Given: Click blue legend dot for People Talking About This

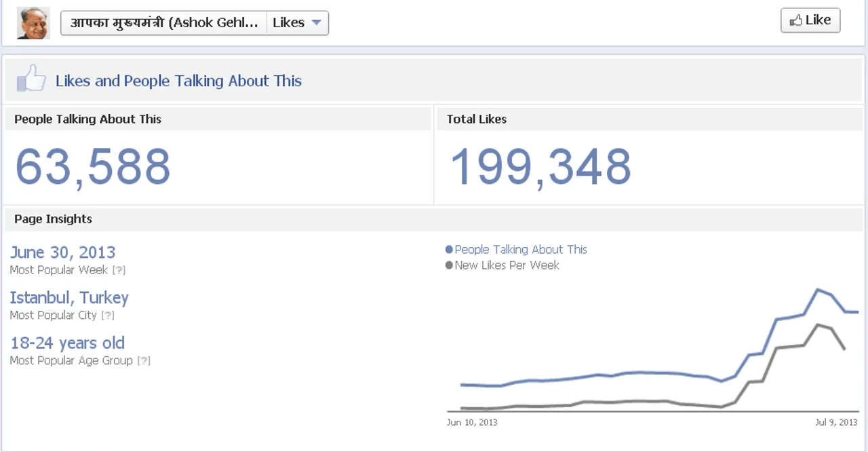Looking at the screenshot, I should pos(449,250).
